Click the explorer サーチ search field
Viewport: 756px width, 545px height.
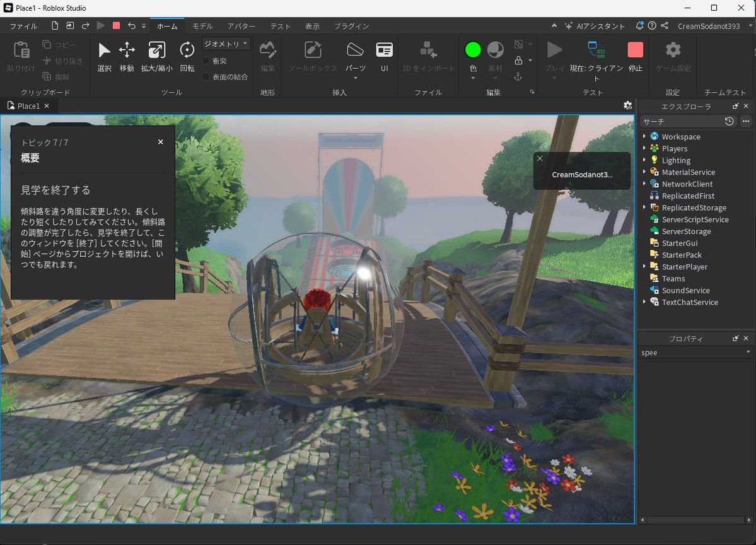(x=682, y=122)
